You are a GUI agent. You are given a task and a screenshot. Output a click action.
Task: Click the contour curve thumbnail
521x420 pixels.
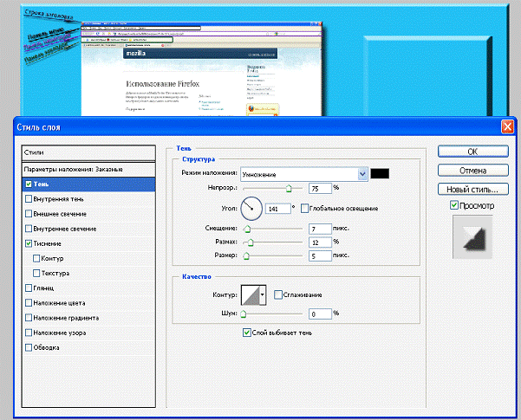(251, 296)
